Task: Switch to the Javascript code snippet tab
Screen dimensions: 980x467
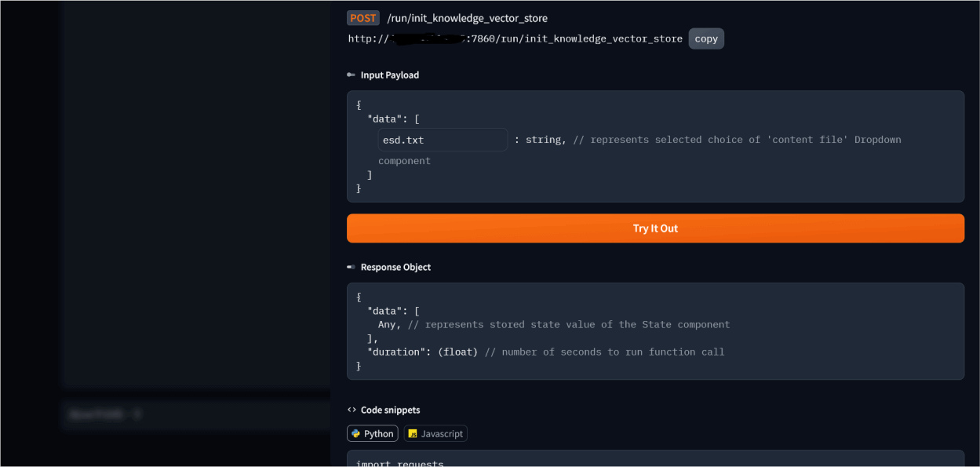Action: (435, 433)
